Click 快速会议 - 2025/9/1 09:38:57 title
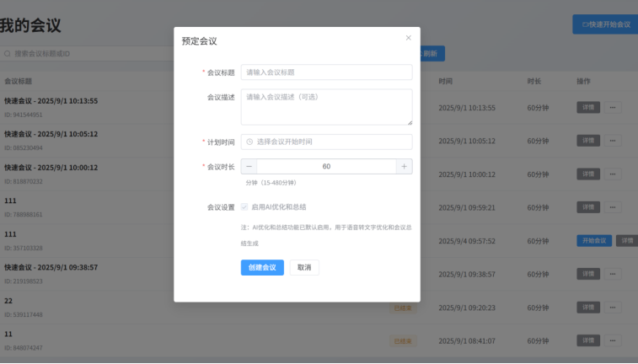The width and height of the screenshot is (638, 364). tap(51, 268)
